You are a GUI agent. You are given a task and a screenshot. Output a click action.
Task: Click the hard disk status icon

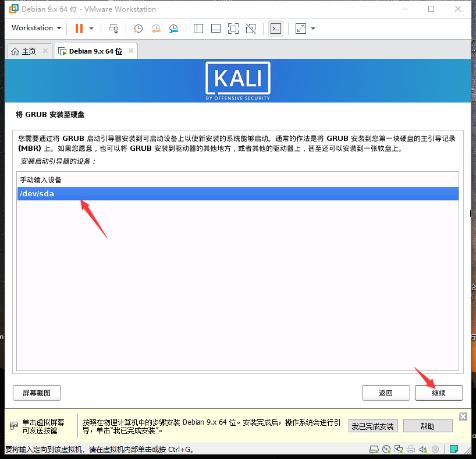click(x=374, y=449)
